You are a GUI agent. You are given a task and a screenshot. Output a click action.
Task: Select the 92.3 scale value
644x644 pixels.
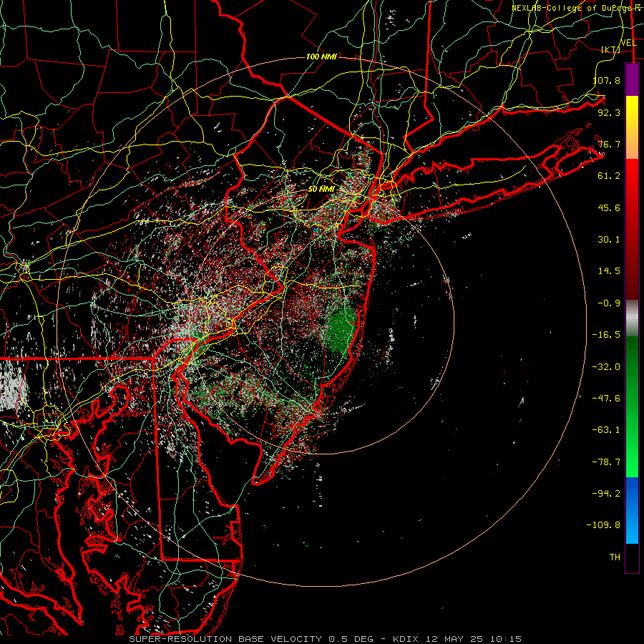coord(609,112)
